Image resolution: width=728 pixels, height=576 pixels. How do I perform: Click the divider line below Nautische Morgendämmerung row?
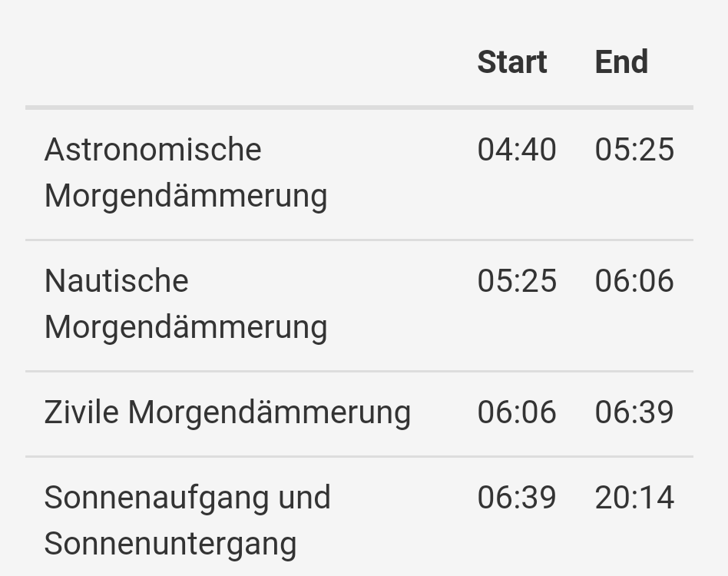click(359, 371)
